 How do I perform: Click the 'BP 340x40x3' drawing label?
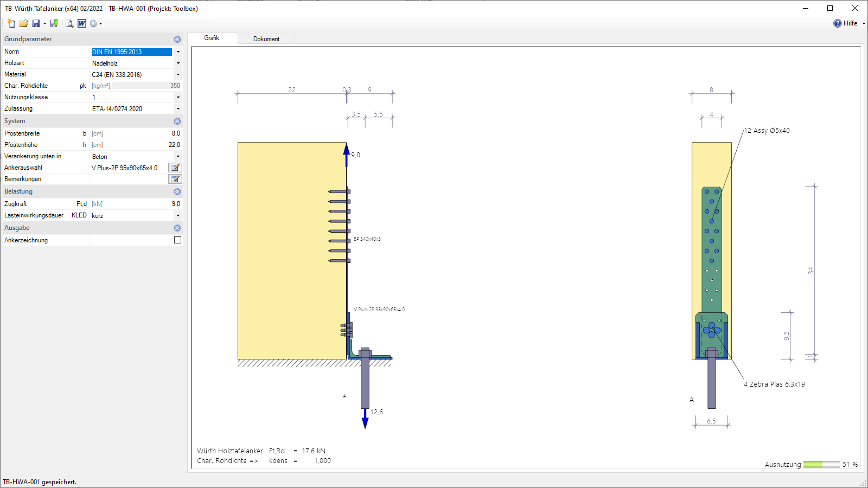click(367, 239)
